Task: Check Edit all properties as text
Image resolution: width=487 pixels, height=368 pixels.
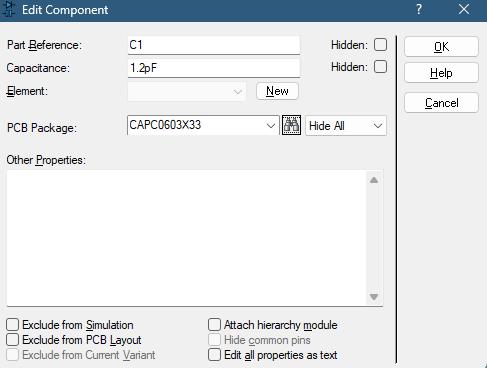Action: [214, 355]
